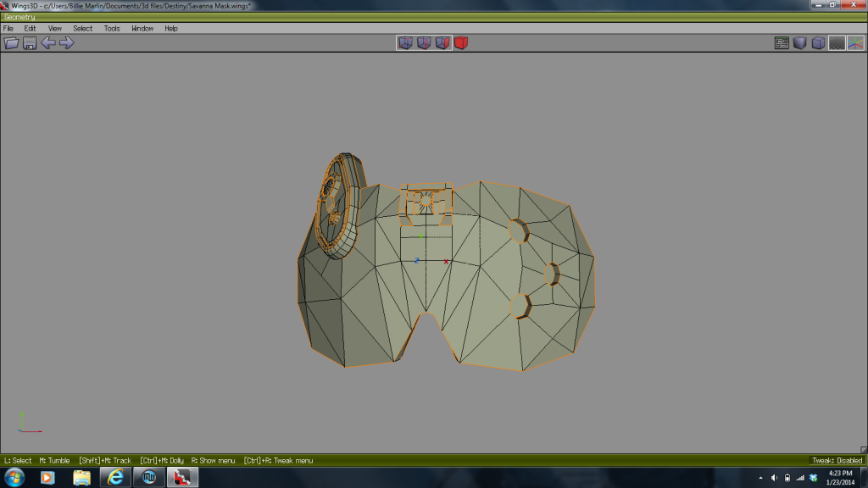The image size is (868, 488).
Task: Open the Window menu
Action: point(142,28)
